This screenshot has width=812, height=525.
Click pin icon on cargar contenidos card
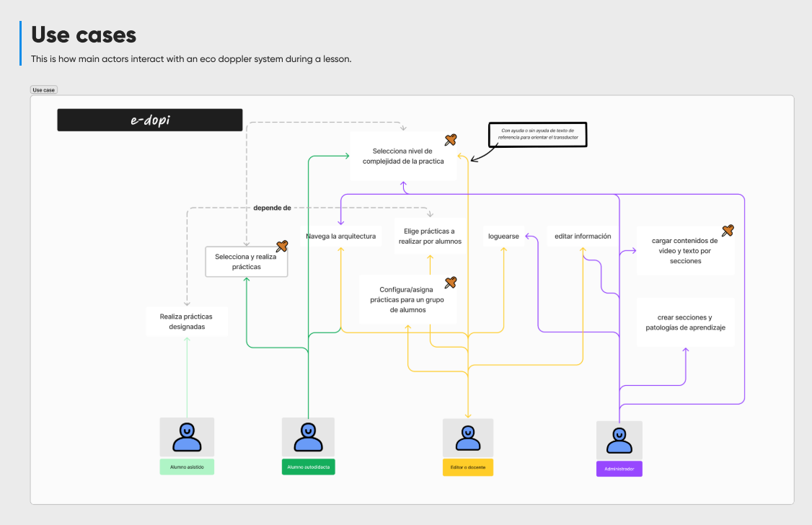[728, 231]
